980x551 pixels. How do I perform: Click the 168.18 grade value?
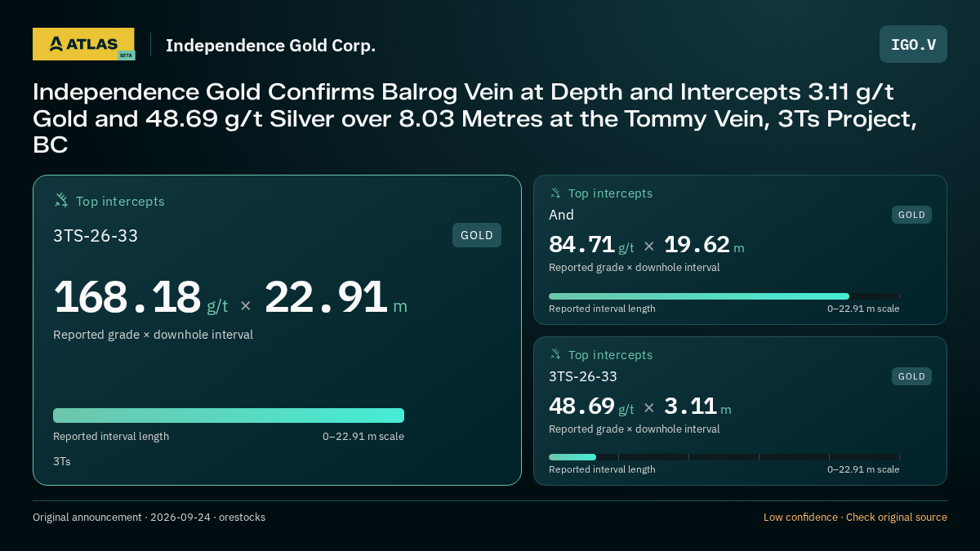127,297
